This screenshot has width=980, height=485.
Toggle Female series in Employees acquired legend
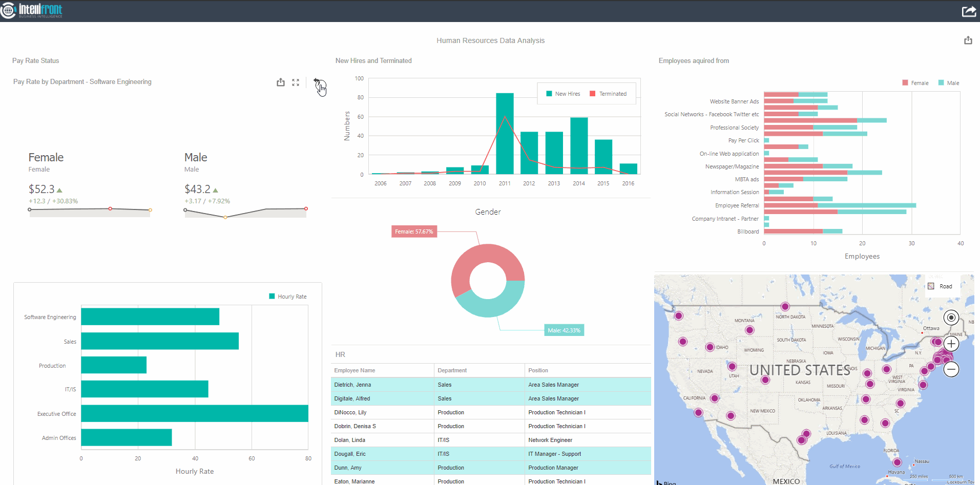[915, 83]
